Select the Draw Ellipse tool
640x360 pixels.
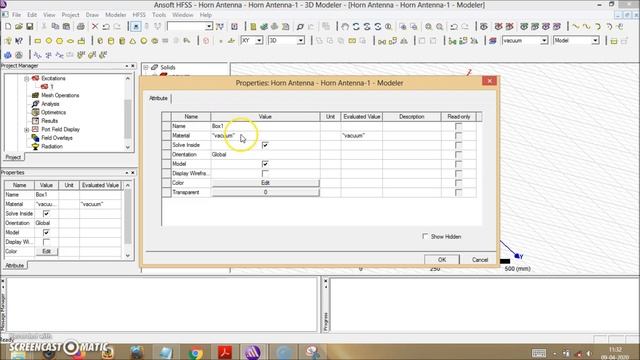(70, 41)
